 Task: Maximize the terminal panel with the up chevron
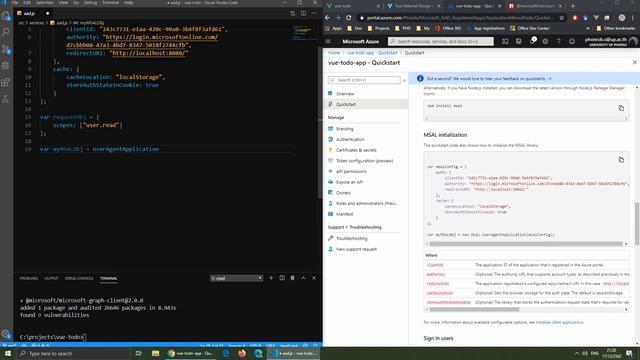coord(303,278)
